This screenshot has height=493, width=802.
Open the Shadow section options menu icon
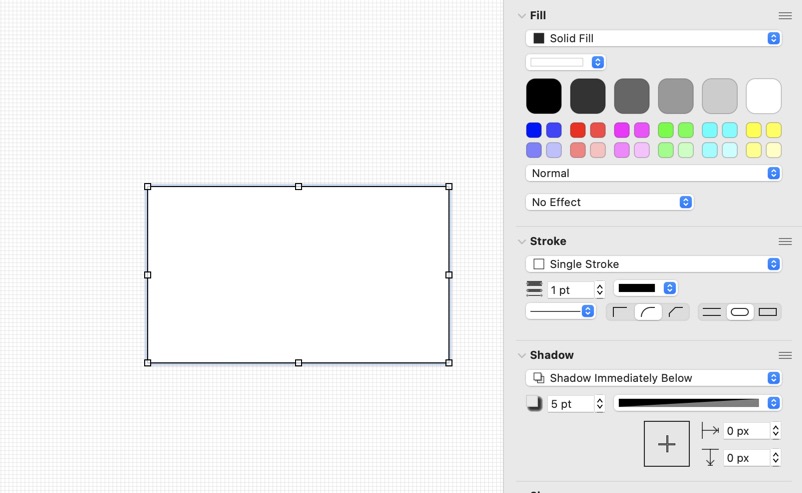(x=785, y=355)
